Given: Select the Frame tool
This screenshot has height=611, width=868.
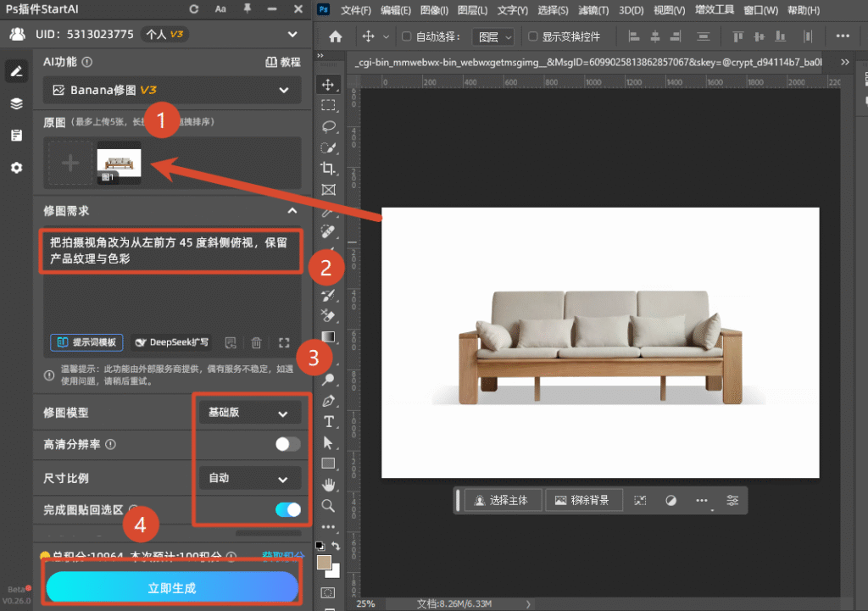Looking at the screenshot, I should tap(328, 190).
